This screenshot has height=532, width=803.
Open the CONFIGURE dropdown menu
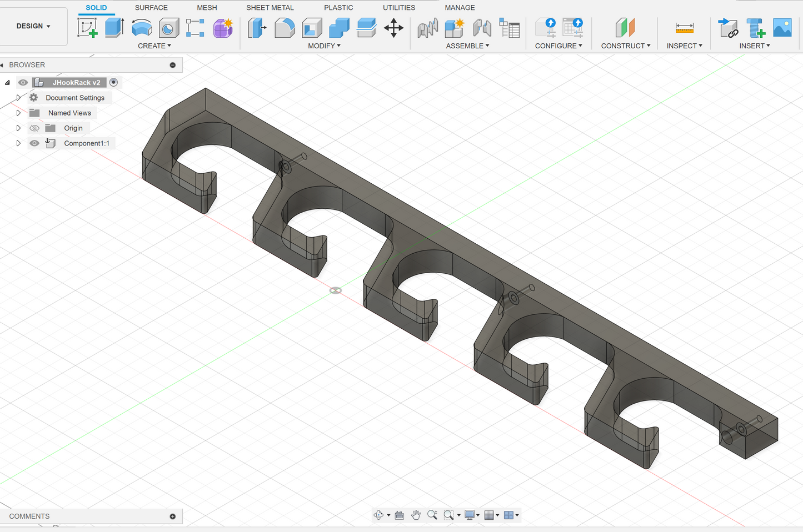(558, 46)
